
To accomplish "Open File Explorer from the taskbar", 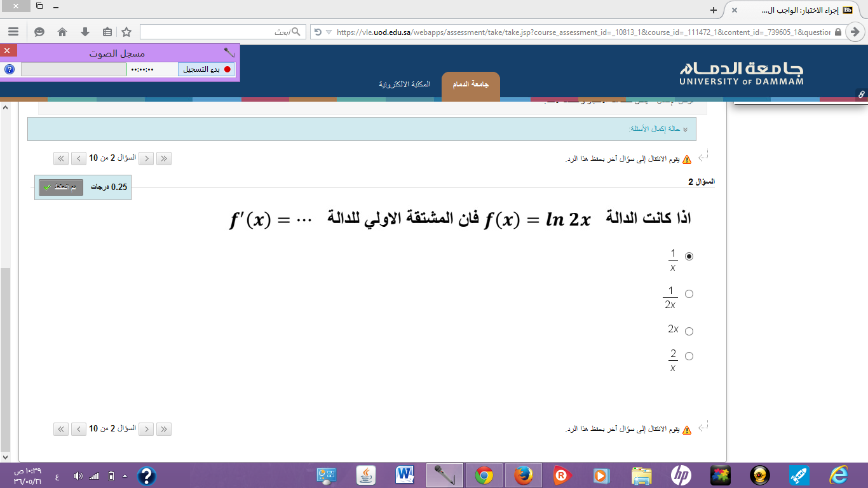I will [x=641, y=475].
